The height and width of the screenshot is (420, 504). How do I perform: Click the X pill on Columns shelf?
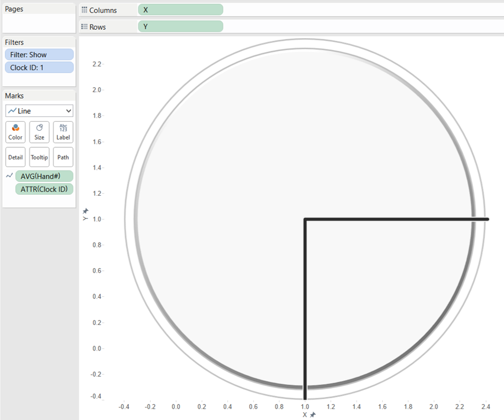[x=180, y=10]
